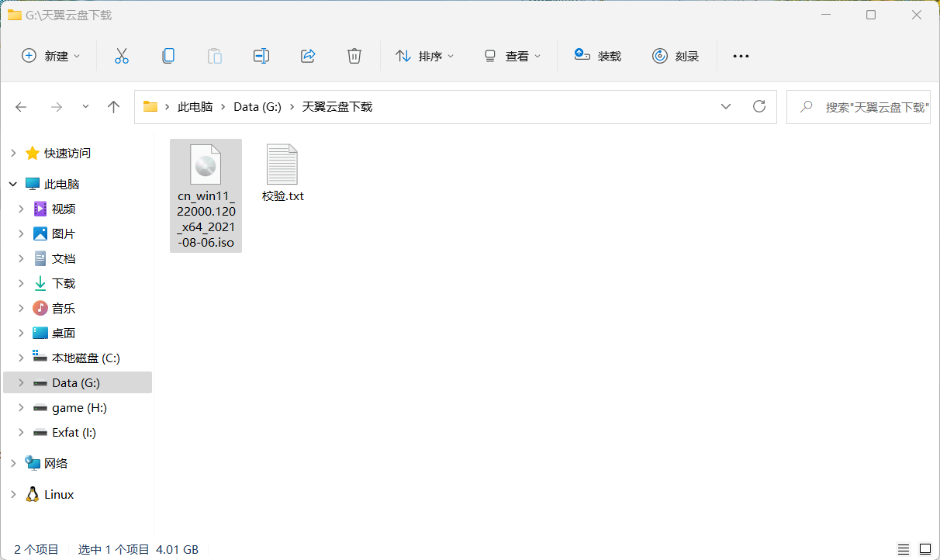940x560 pixels.
Task: Click the Share icon in toolbar
Action: [x=308, y=56]
